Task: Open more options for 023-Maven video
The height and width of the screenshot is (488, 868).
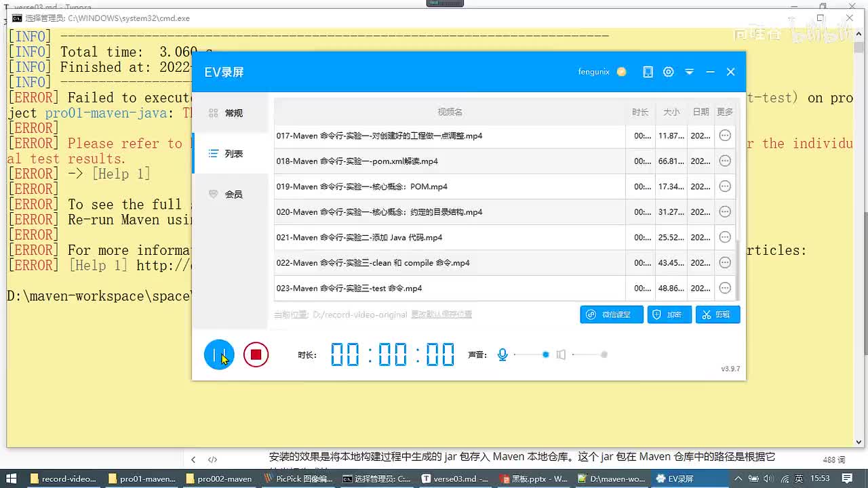Action: tap(725, 288)
